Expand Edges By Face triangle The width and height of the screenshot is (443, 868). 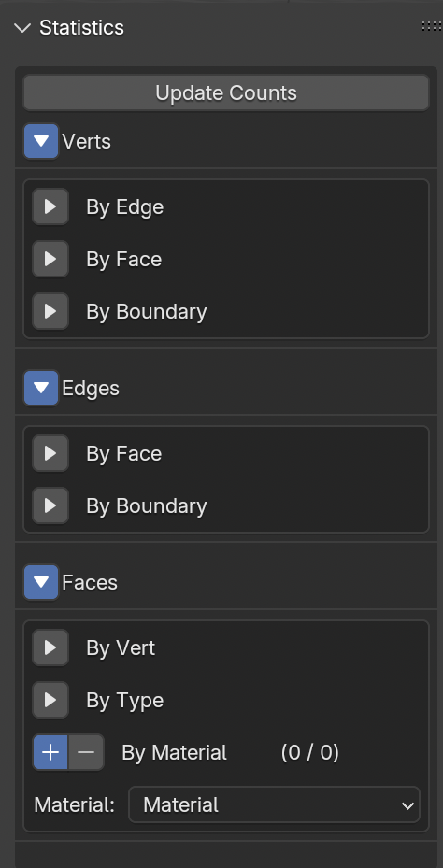(x=50, y=453)
